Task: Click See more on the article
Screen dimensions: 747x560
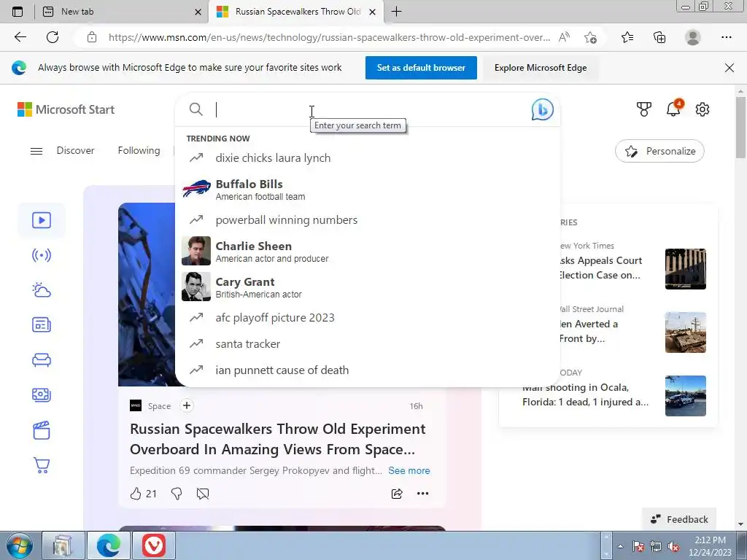Action: [409, 470]
